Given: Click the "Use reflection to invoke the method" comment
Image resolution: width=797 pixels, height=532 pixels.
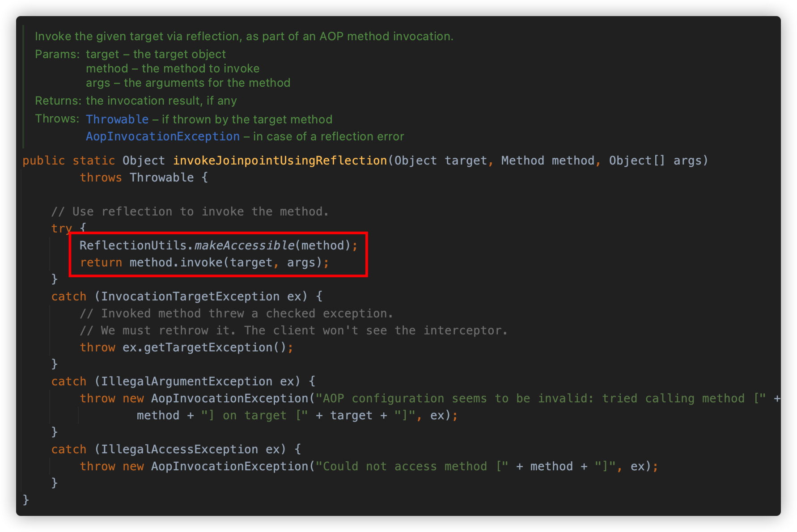Looking at the screenshot, I should [x=190, y=211].
